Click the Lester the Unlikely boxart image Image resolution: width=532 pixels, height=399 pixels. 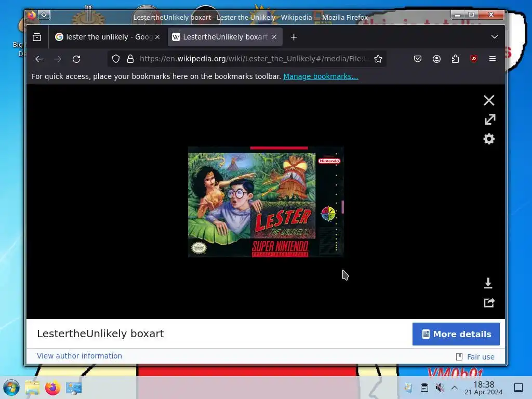pos(266,202)
